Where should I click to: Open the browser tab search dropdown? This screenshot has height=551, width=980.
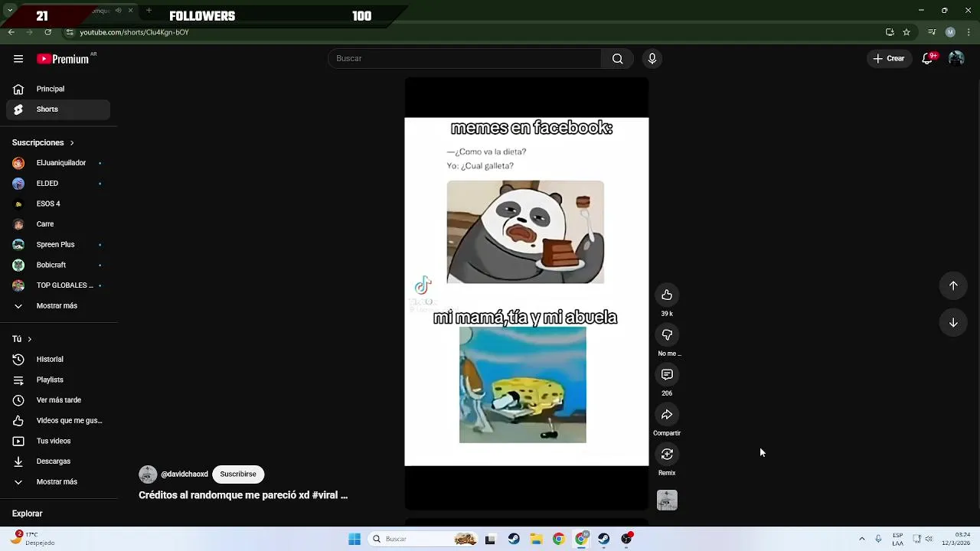11,11
